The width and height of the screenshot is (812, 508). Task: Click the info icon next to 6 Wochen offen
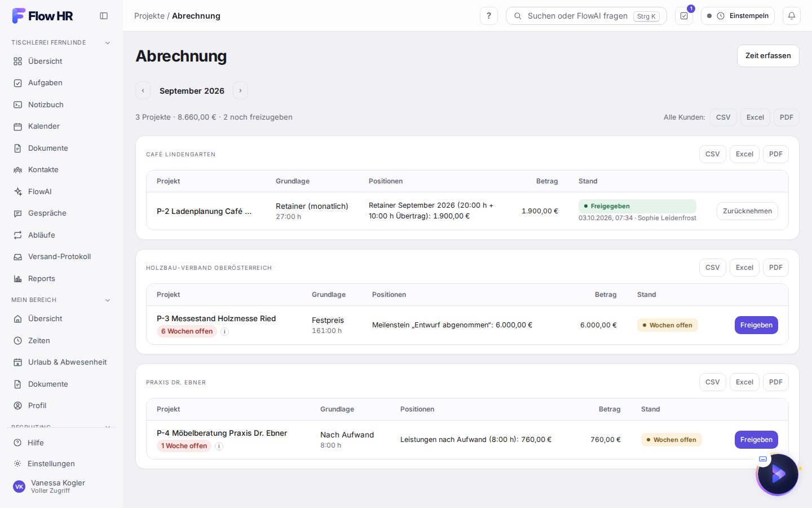click(x=224, y=332)
